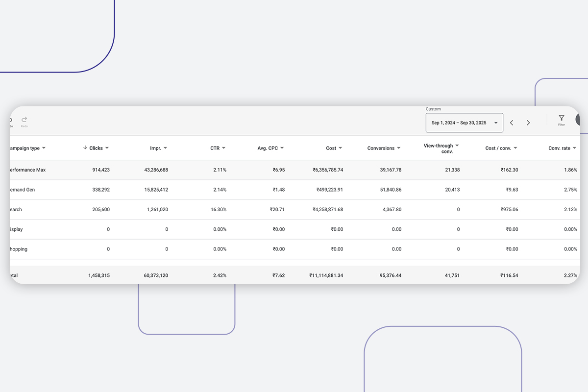The width and height of the screenshot is (588, 392).
Task: Click the Redo arrow icon
Action: pyautogui.click(x=24, y=120)
